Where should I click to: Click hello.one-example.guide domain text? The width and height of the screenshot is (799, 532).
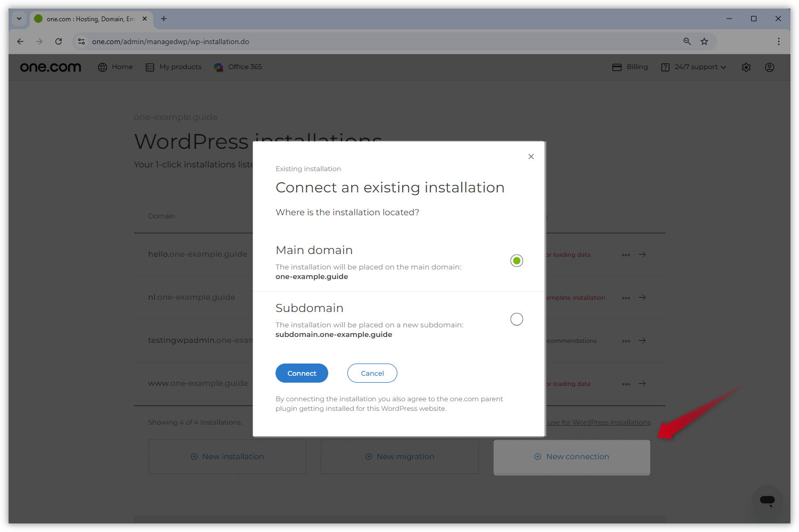[x=197, y=254]
